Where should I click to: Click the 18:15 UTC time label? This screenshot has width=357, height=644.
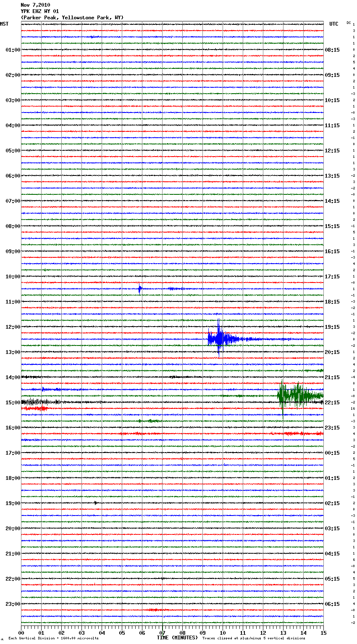(x=332, y=302)
